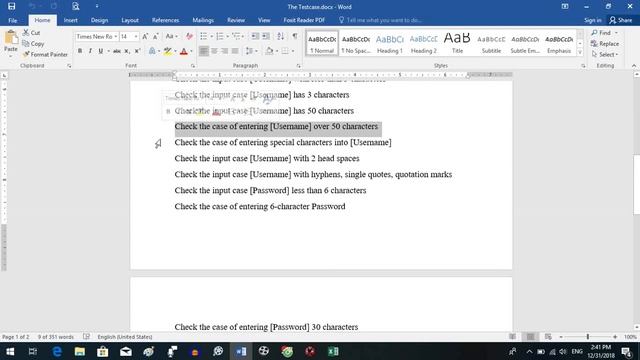Apply paragraph shading bucket
Screen dimensions: 640x360
(269, 51)
